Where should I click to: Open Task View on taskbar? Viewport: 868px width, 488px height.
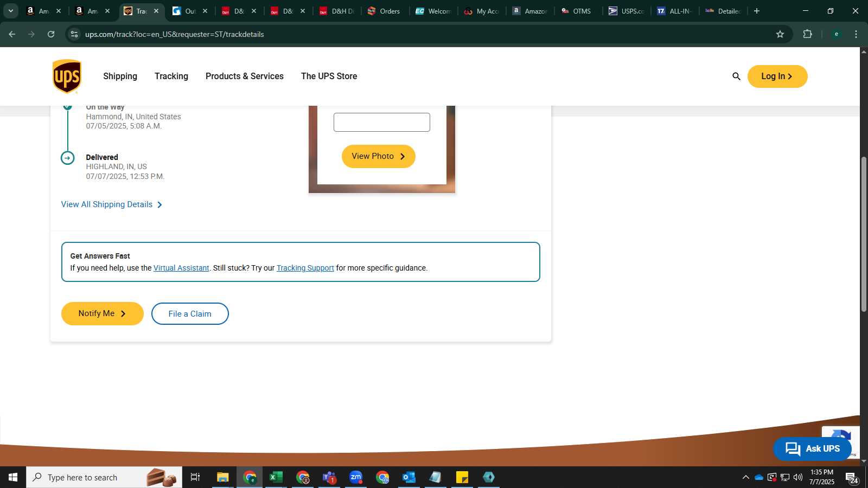195,477
